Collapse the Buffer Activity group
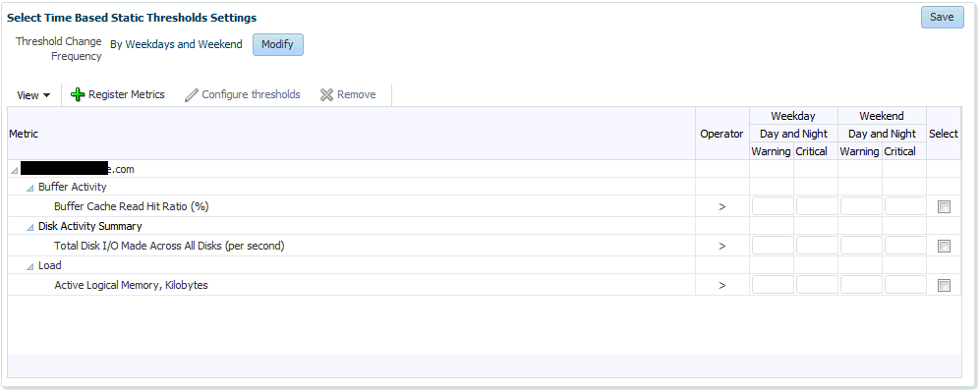Viewport: 980px width, 392px height. pos(30,188)
